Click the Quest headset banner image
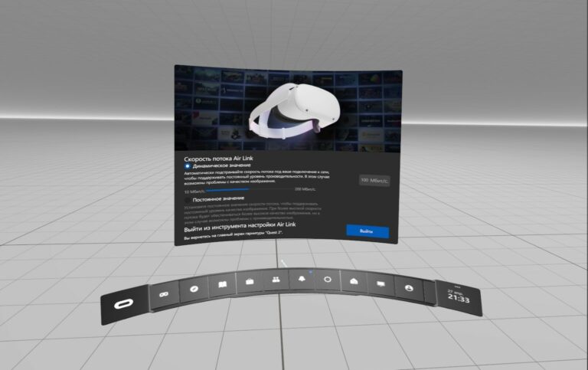 click(x=288, y=110)
